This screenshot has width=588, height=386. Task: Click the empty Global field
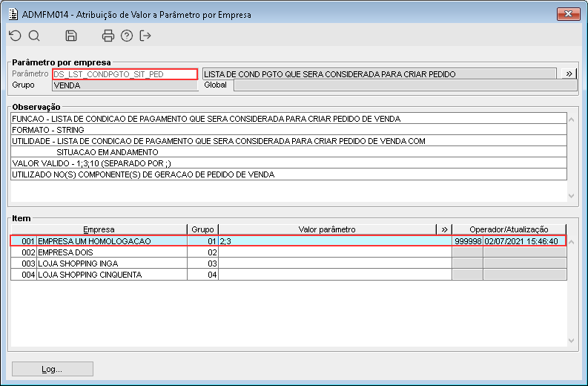click(405, 85)
